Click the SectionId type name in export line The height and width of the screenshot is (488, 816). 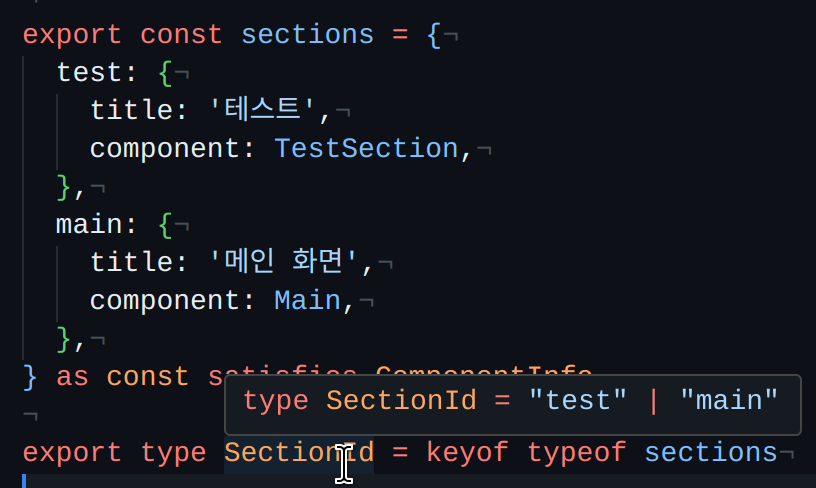299,452
